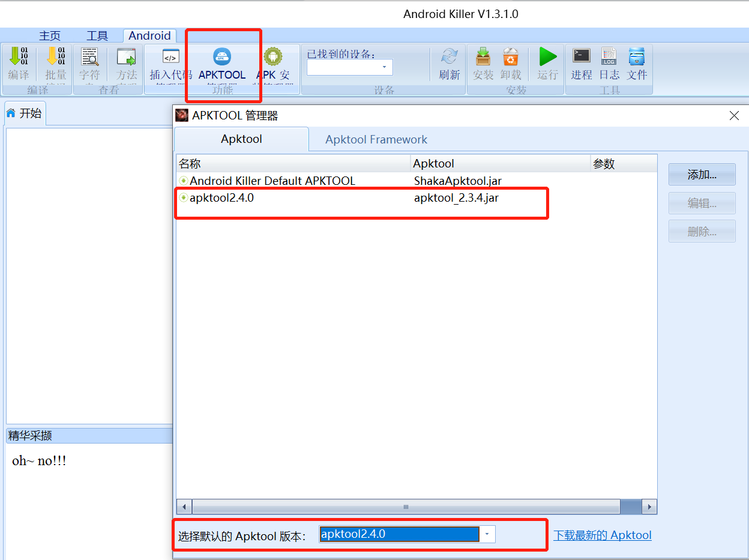This screenshot has height=560, width=749.
Task: Click the 精华采撷 panel header
Action: (89, 436)
